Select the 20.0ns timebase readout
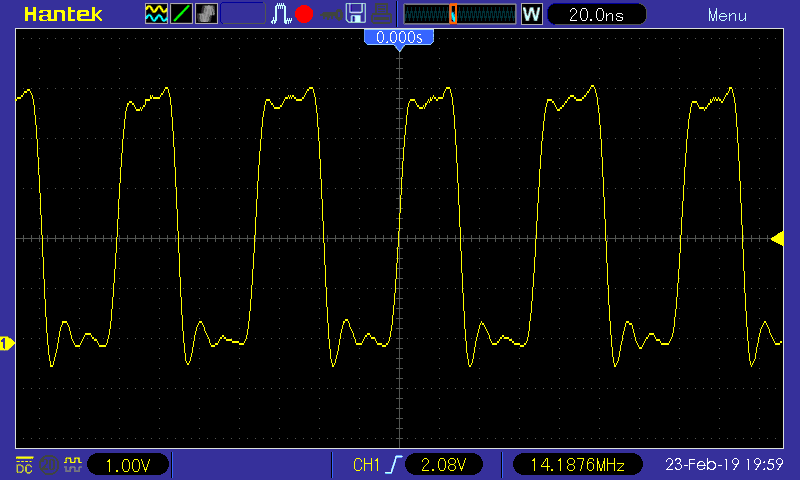The image size is (800, 480). 596,15
